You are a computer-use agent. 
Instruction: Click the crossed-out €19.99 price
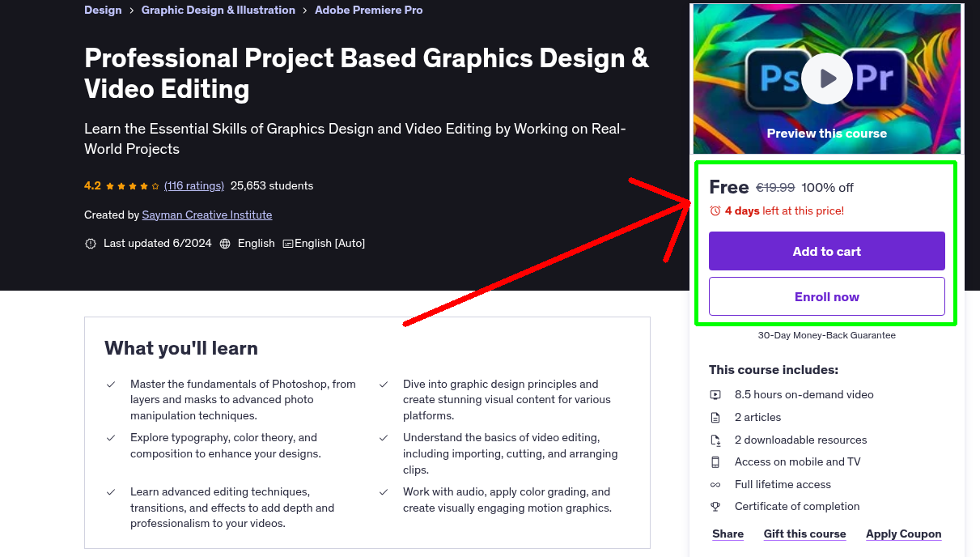pos(775,187)
